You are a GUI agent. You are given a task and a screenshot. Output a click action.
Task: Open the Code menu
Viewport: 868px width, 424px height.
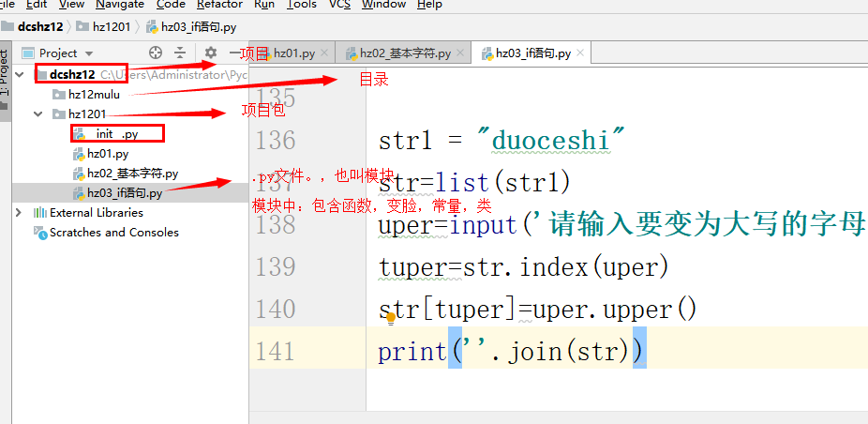pyautogui.click(x=171, y=5)
